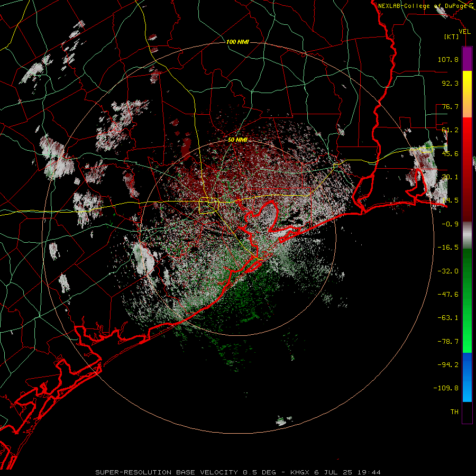Click the TH label on the legend

click(x=454, y=412)
